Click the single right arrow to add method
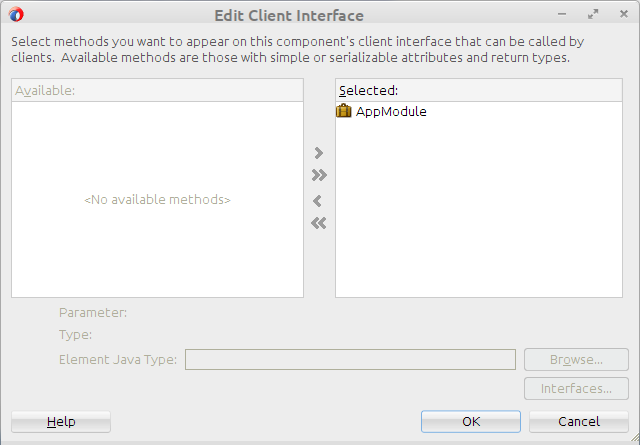 319,154
